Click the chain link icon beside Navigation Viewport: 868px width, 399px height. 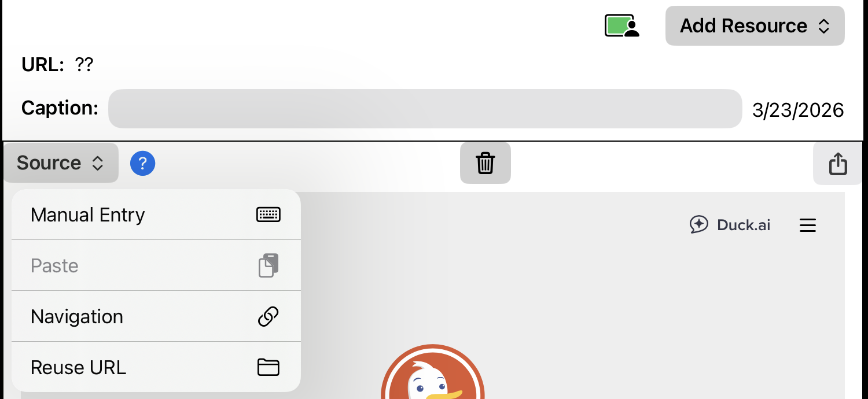268,316
